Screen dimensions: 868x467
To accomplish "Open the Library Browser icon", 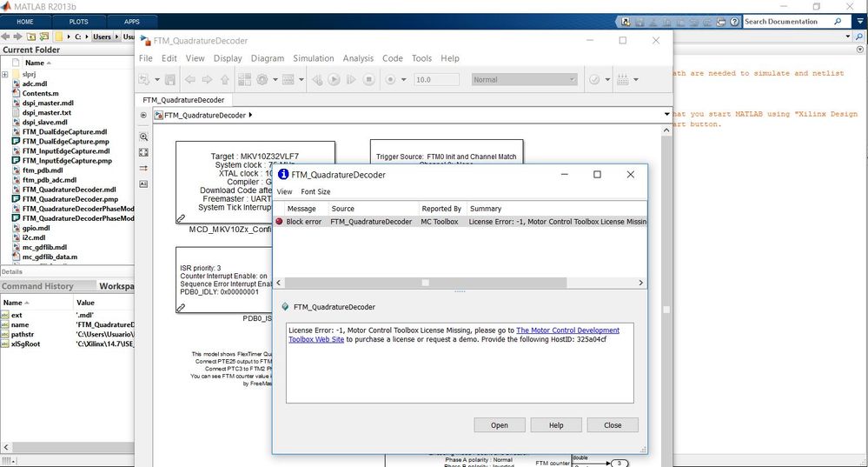I will tap(245, 80).
